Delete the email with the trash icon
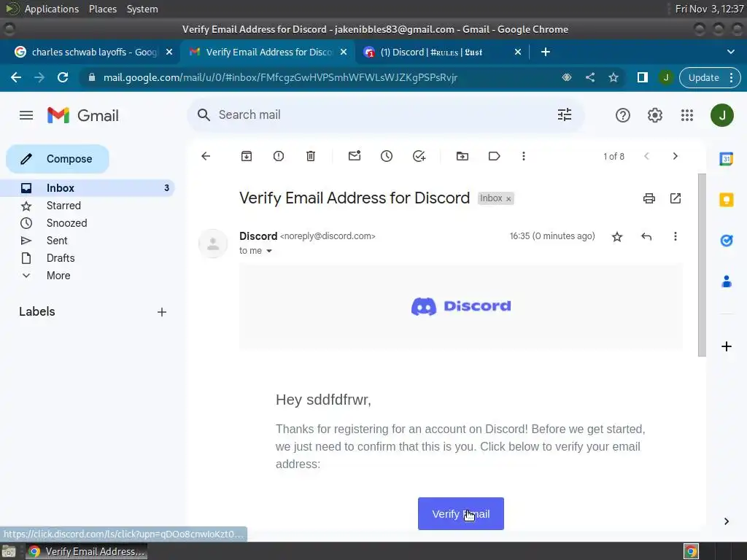 (x=311, y=156)
